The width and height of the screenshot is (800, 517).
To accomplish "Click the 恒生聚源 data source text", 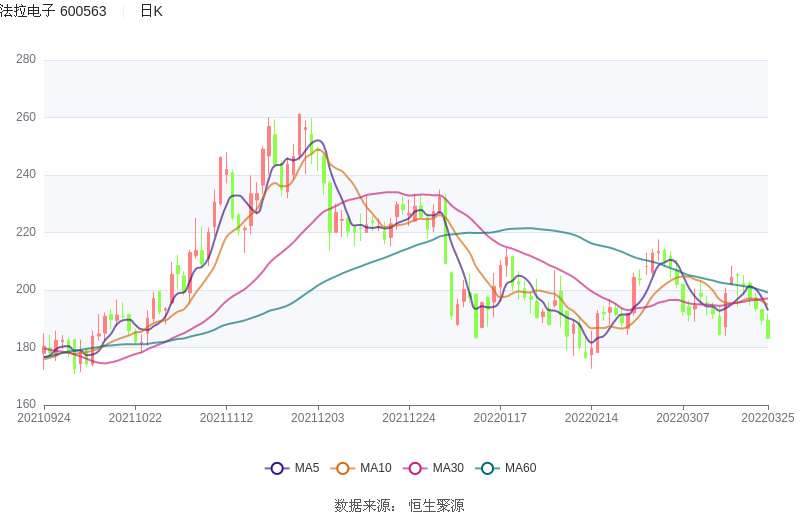I will pos(436,506).
